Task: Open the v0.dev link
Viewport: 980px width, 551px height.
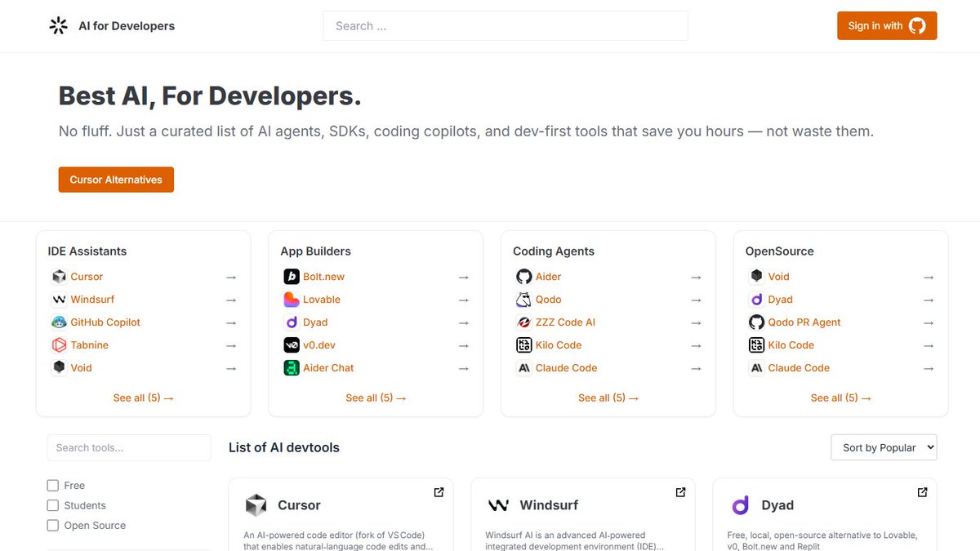Action: coord(319,345)
